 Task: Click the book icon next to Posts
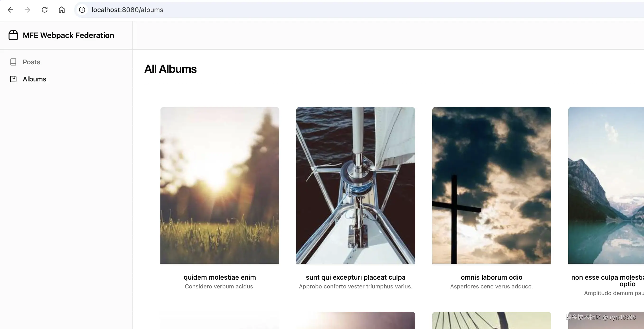[13, 62]
